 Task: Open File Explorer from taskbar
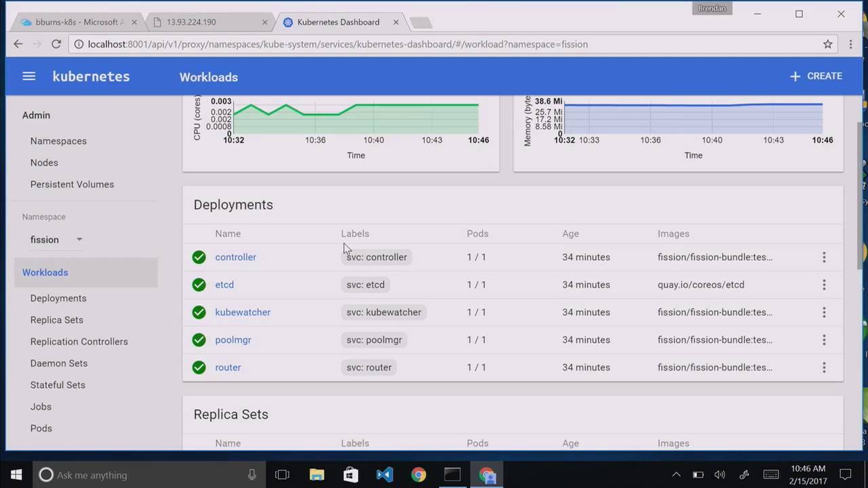pos(317,474)
